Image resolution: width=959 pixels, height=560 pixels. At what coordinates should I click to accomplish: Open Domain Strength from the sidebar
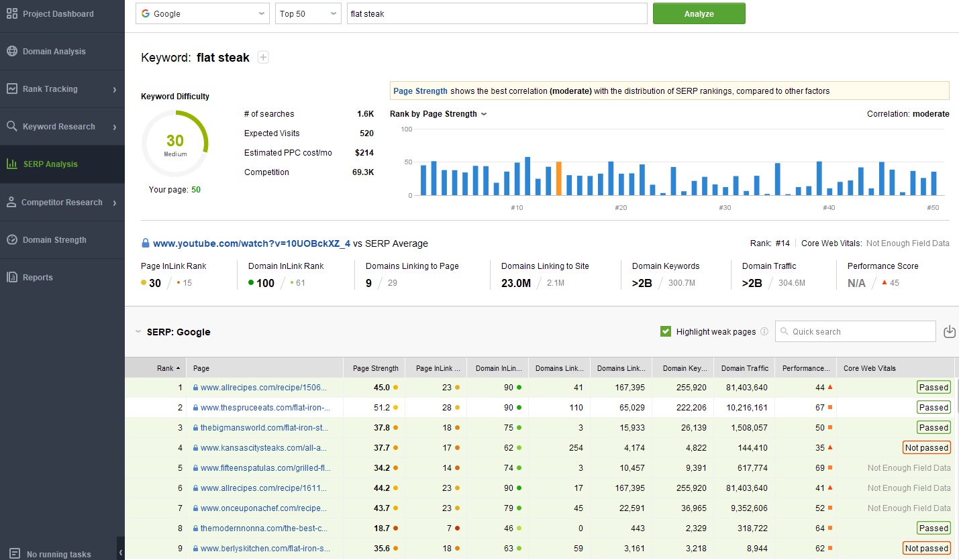(54, 240)
